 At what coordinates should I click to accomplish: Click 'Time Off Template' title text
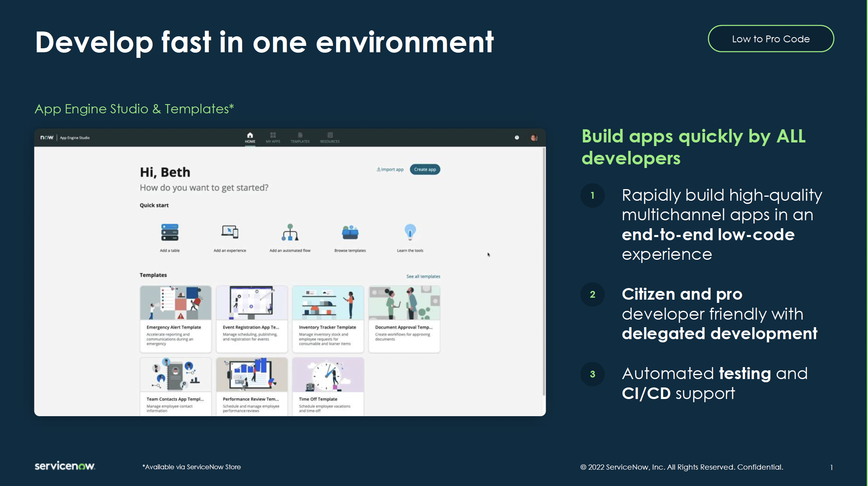pyautogui.click(x=318, y=399)
